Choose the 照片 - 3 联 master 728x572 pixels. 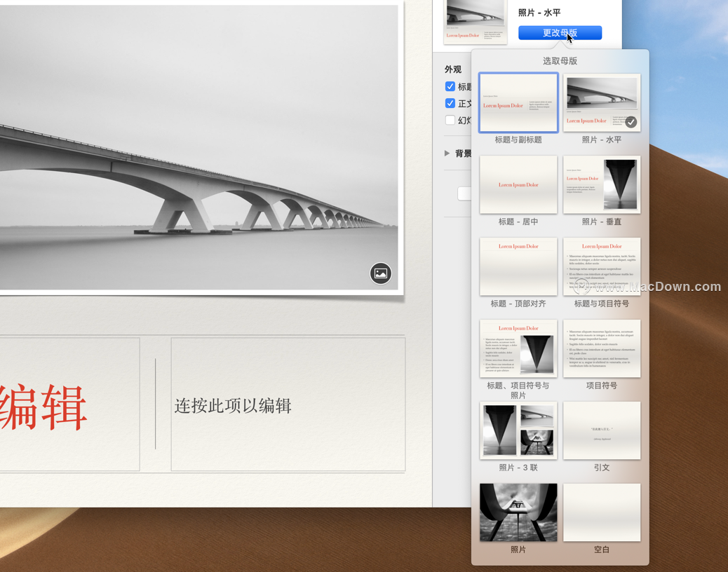(x=518, y=430)
